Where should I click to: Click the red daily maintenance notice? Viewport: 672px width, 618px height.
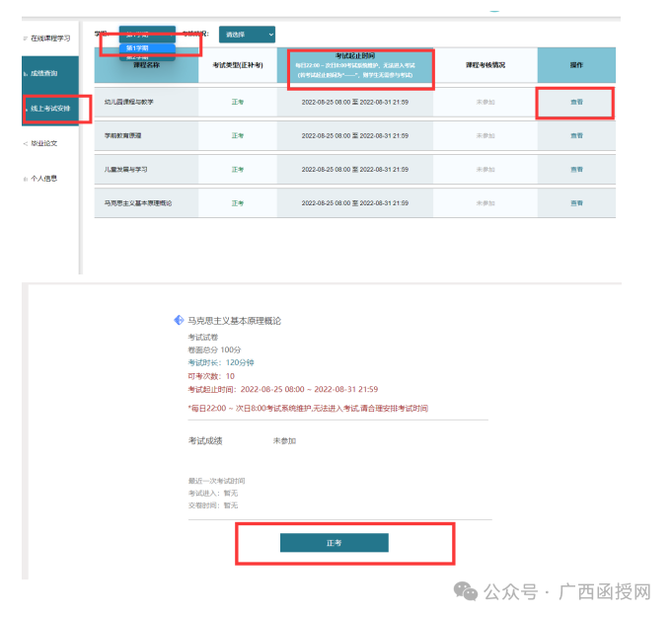(x=308, y=409)
